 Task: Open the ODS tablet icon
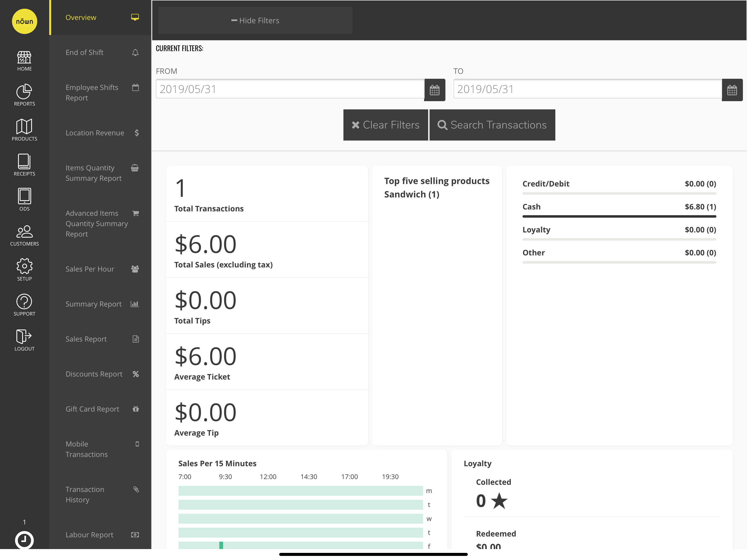pyautogui.click(x=24, y=196)
